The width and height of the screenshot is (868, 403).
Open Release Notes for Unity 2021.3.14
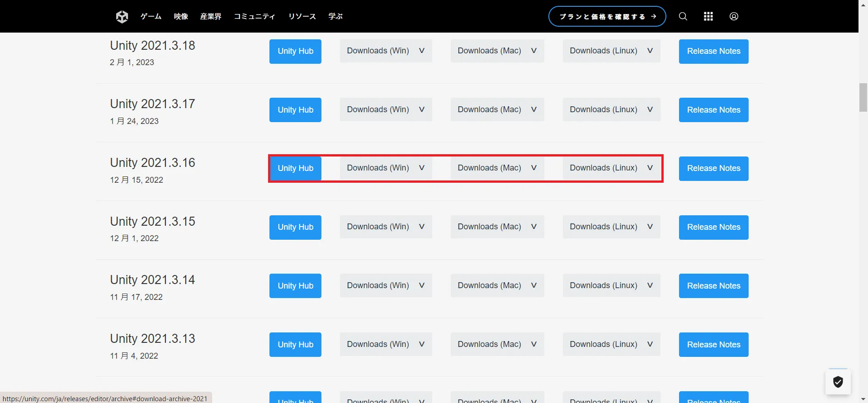click(x=713, y=286)
